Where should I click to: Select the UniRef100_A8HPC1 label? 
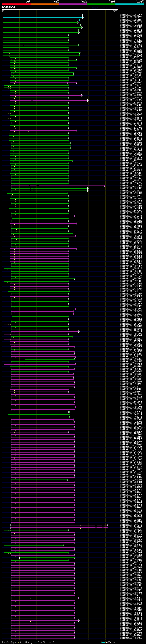click(x=131, y=412)
